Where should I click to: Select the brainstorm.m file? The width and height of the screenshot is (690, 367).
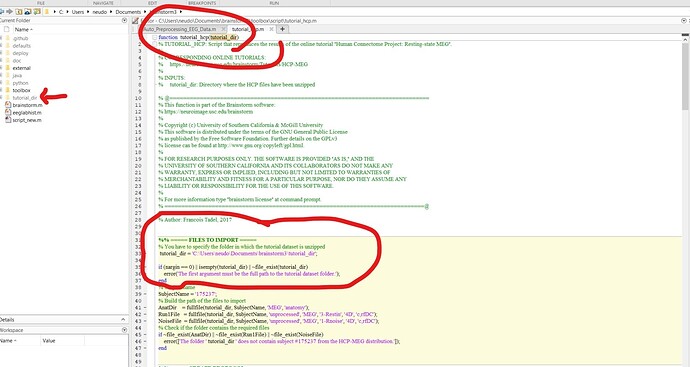point(27,105)
